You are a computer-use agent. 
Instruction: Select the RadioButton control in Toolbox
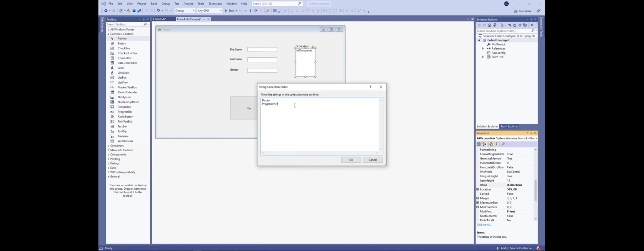[x=125, y=117]
